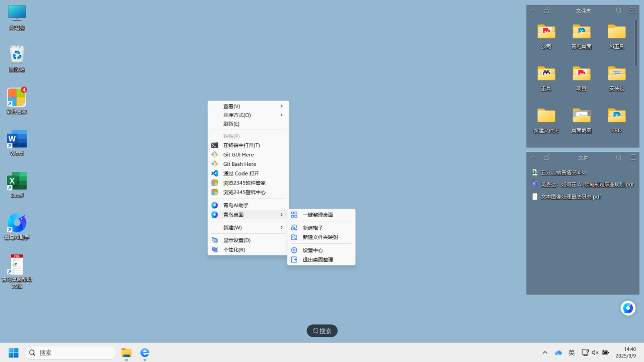Open the network tray icon

[x=585, y=353]
